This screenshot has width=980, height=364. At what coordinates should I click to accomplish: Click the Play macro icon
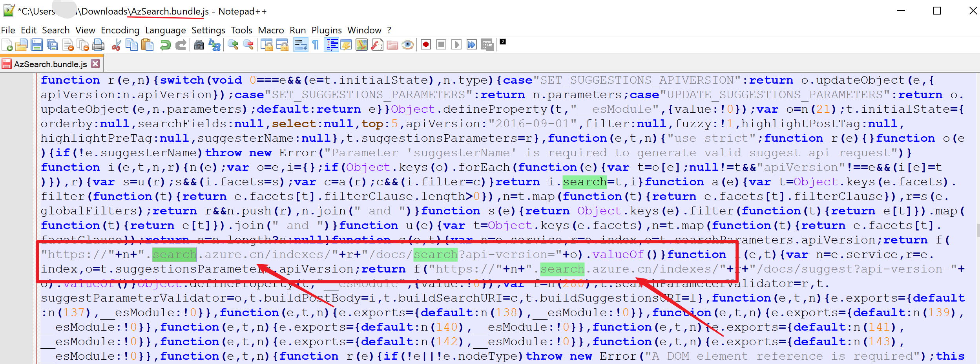click(456, 45)
